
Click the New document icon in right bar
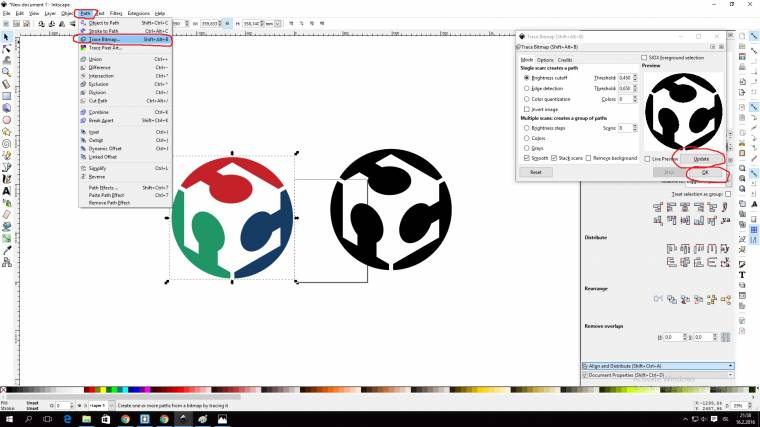coord(742,36)
